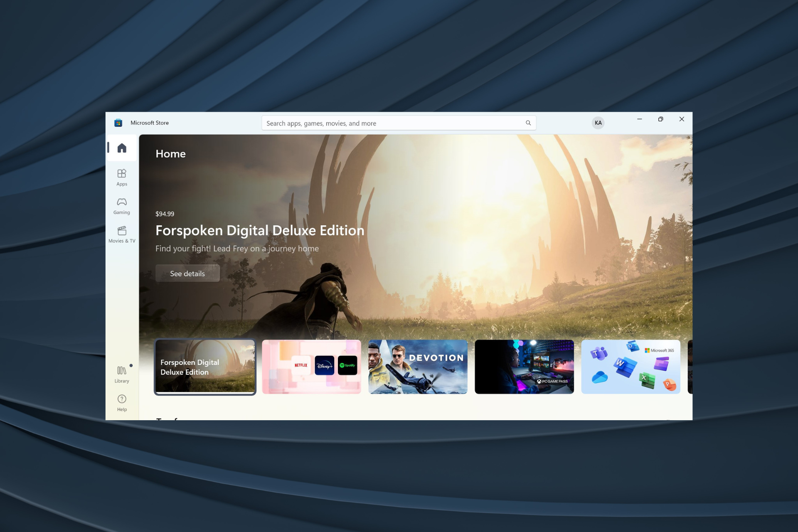Open the Apps section
Screen dimensions: 798x532
[x=122, y=177]
